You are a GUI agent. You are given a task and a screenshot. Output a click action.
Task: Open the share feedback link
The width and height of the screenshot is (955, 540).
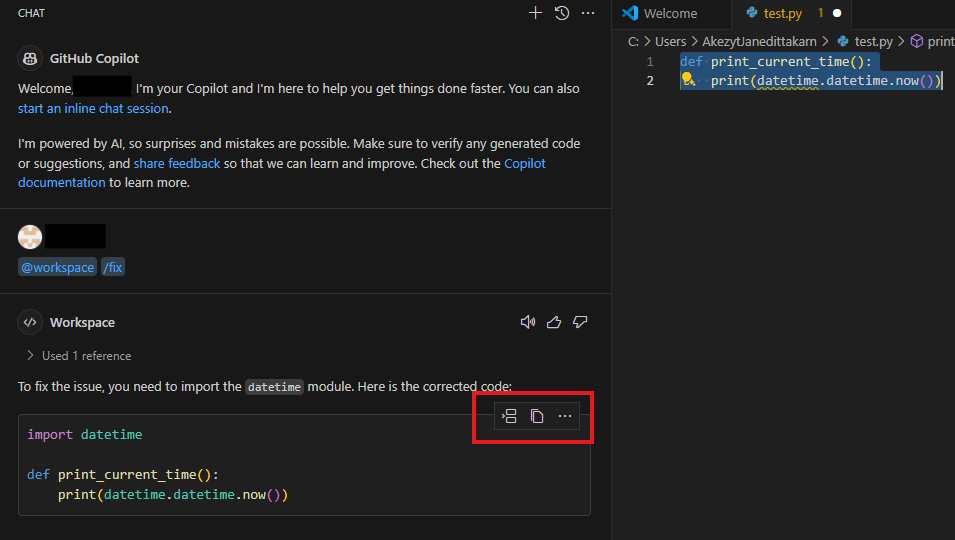click(177, 163)
